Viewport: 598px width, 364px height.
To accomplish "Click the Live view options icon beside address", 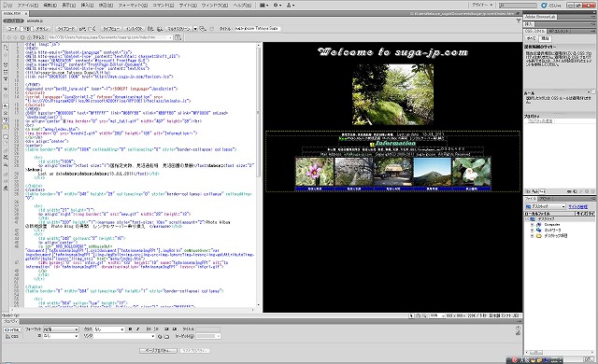I will tap(178, 37).
